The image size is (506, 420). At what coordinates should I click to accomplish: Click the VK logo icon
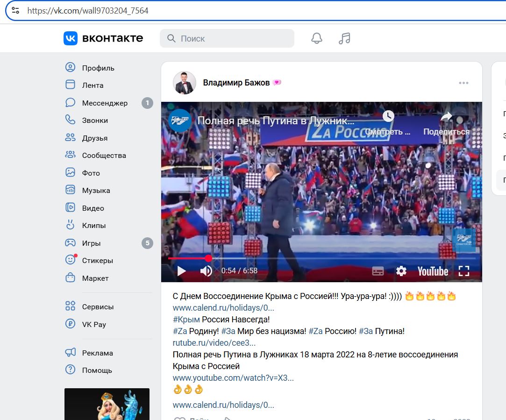(x=71, y=38)
